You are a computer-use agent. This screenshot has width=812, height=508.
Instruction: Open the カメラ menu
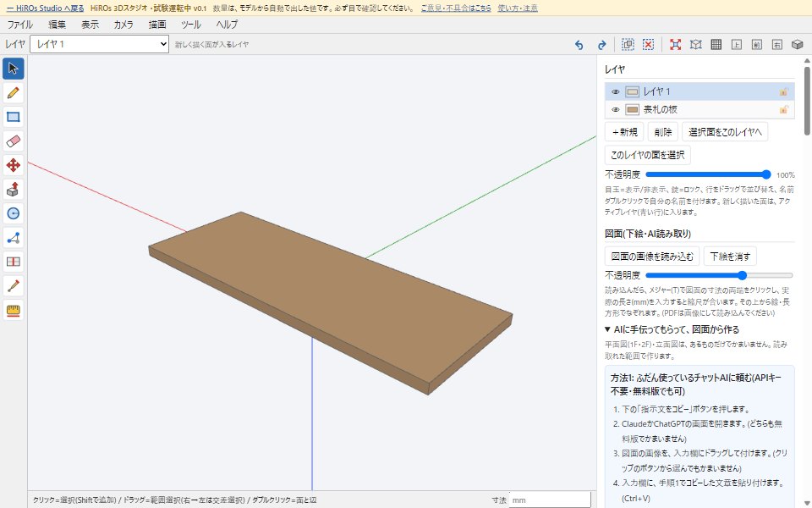point(123,25)
